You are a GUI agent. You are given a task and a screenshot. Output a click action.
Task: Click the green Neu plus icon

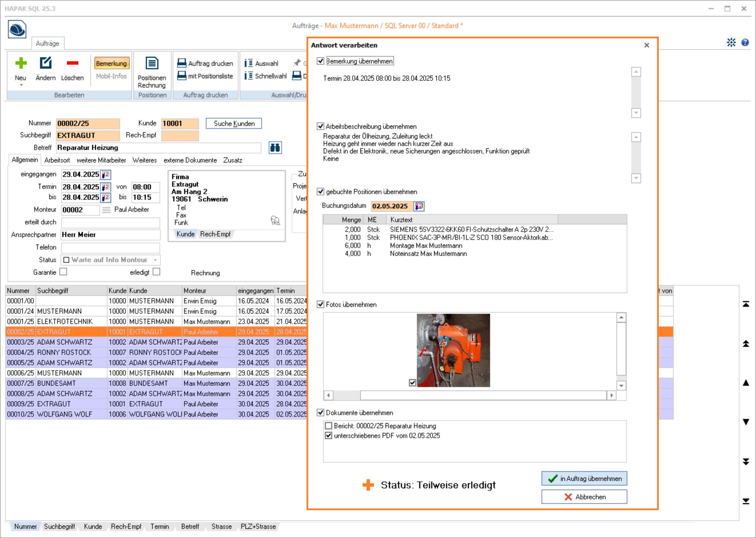tap(21, 63)
